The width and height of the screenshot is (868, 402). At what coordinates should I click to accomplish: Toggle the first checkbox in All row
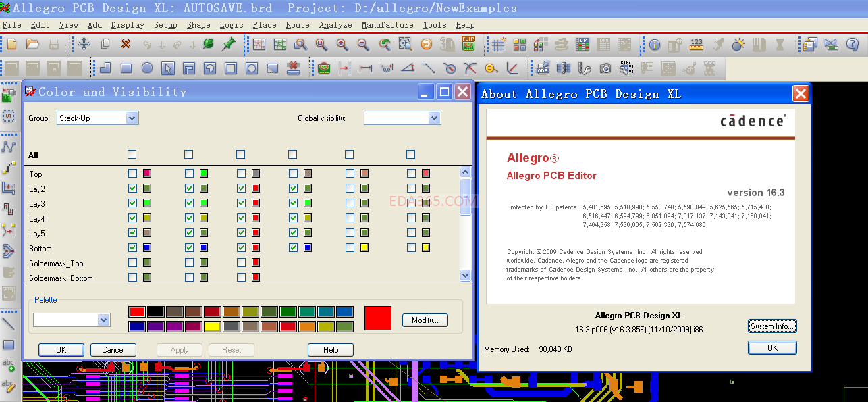(132, 155)
